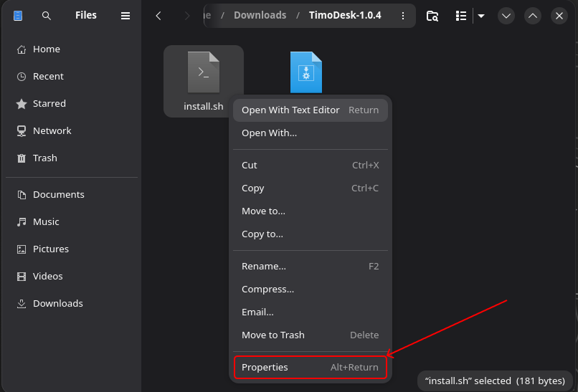Select Compress... in the context menu
This screenshot has height=392, width=578.
(311, 290)
